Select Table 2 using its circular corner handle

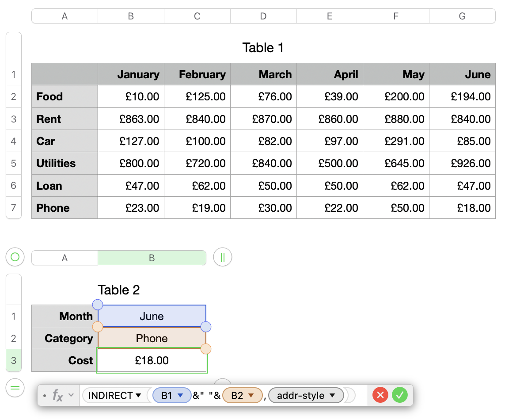(x=15, y=257)
